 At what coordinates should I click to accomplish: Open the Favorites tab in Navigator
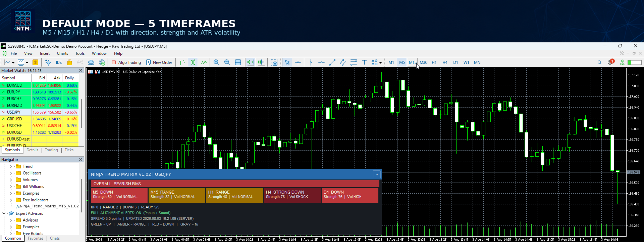[x=36, y=238]
